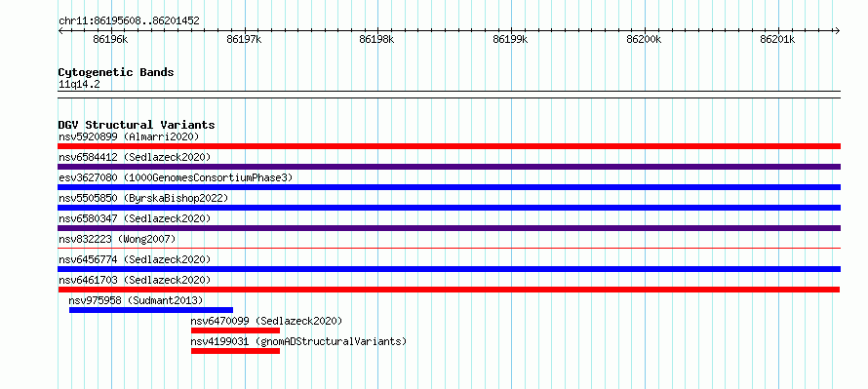Click the red nsv5920899 variant bar

[x=449, y=146]
